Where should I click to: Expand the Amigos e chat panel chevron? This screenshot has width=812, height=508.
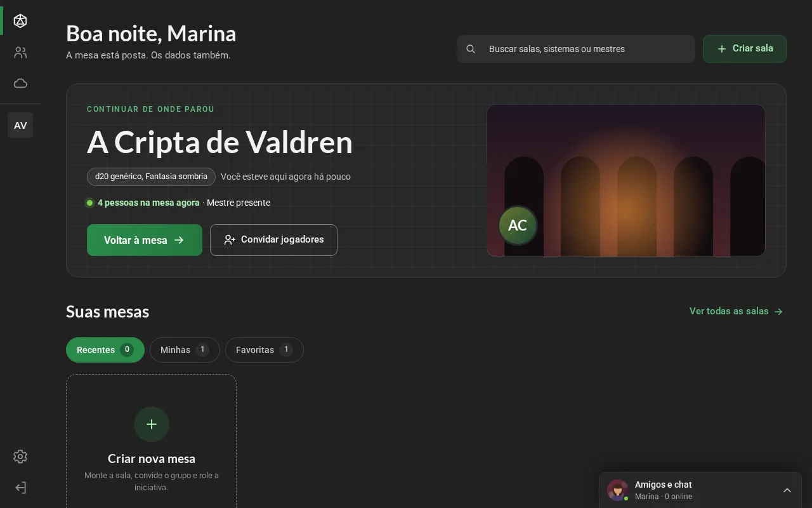[x=787, y=490]
